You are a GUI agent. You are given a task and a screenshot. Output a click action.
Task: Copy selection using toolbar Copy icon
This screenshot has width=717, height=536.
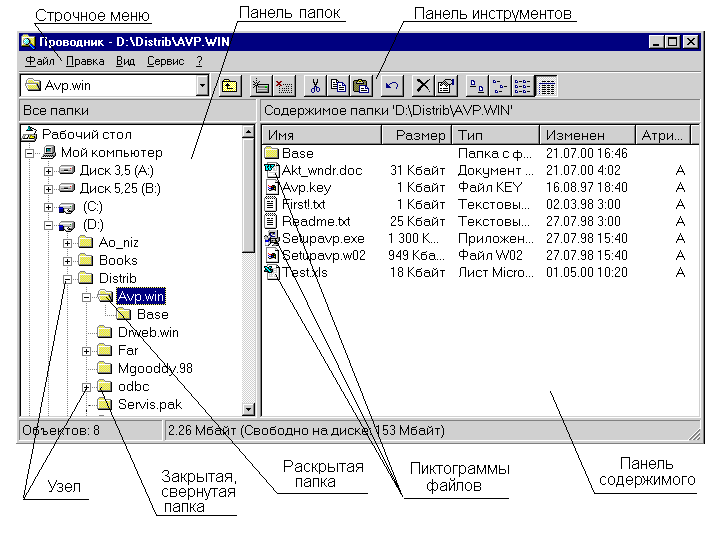click(x=338, y=86)
